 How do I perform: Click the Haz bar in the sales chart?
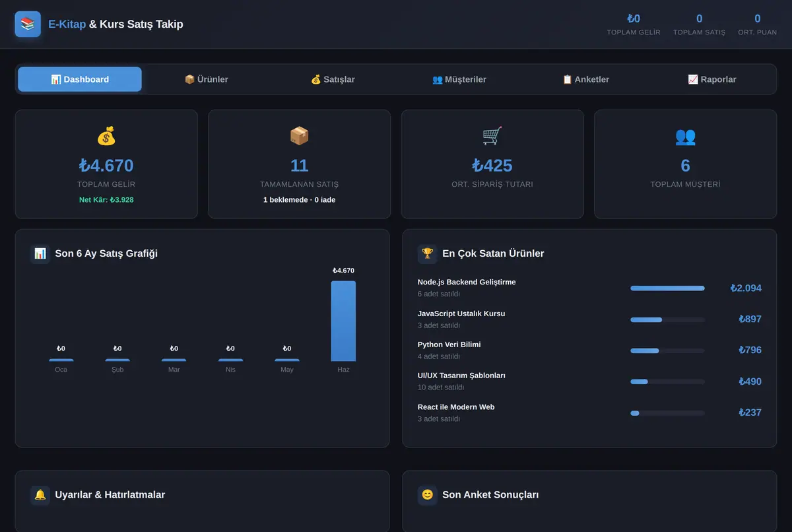pos(343,321)
